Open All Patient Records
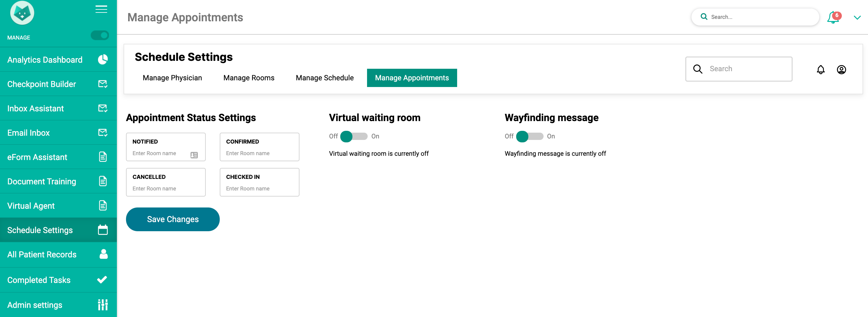 (58, 254)
